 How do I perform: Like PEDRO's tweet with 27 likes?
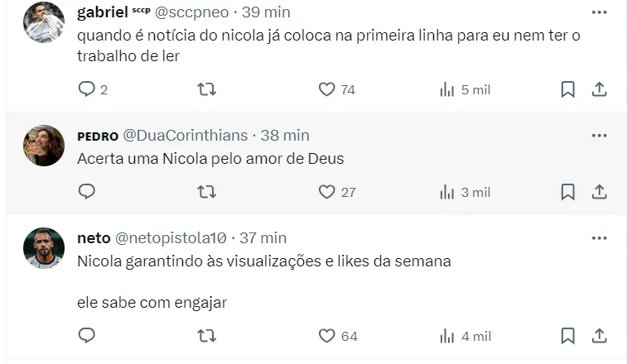327,192
